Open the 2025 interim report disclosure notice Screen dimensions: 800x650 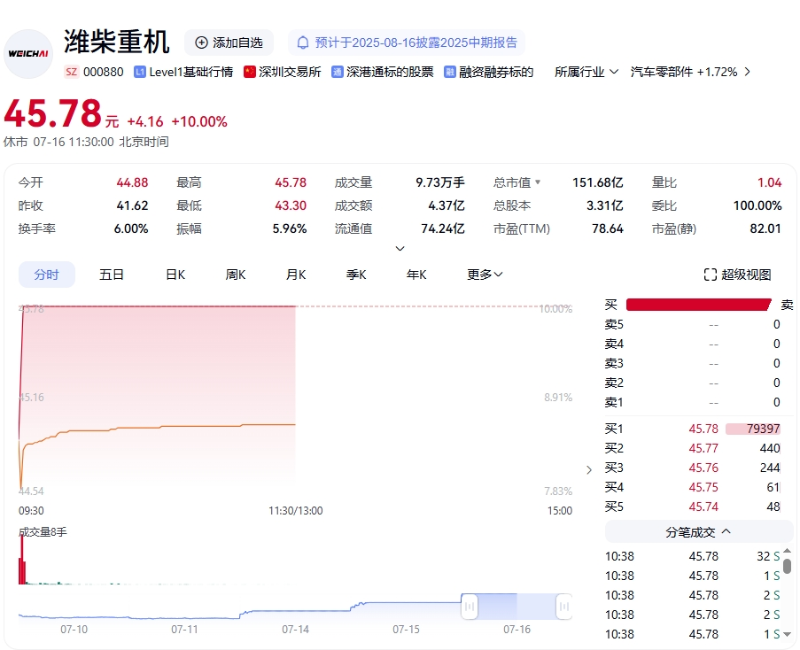[x=407, y=42]
